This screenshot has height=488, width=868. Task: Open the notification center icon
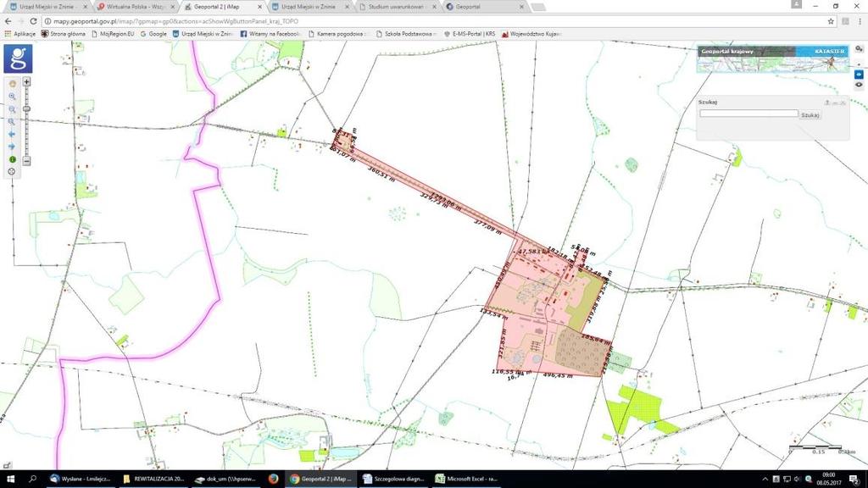click(x=854, y=480)
